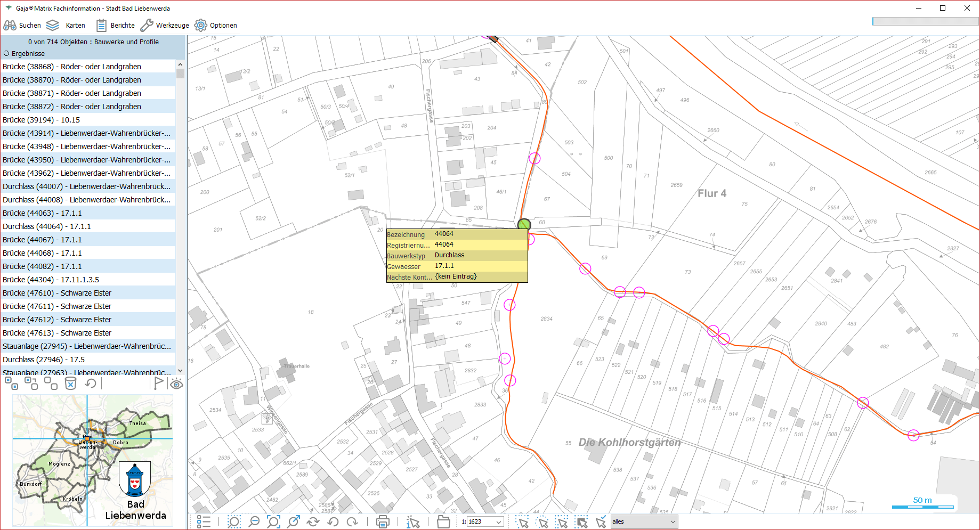Click the redo view arrow icon
This screenshot has height=530, width=980.
tap(352, 522)
